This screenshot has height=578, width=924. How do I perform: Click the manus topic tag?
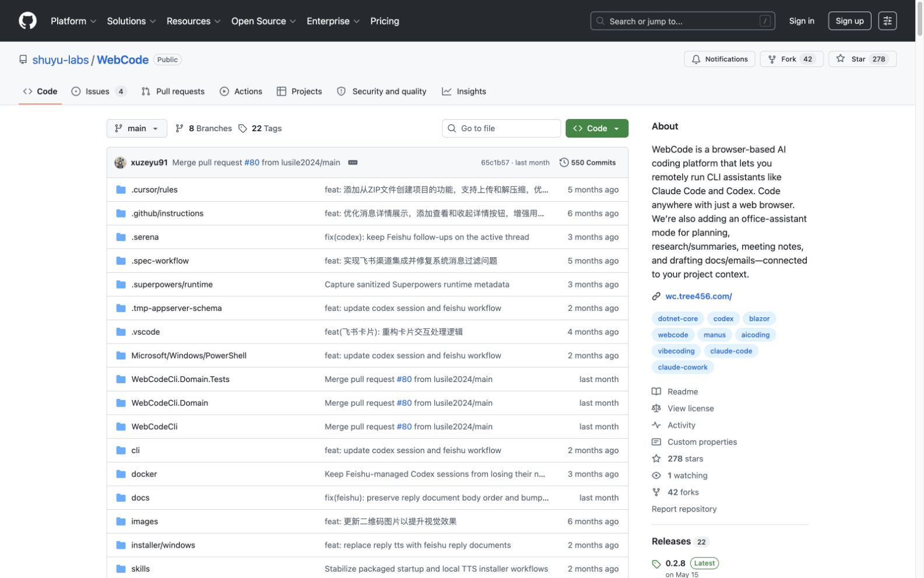coord(714,335)
